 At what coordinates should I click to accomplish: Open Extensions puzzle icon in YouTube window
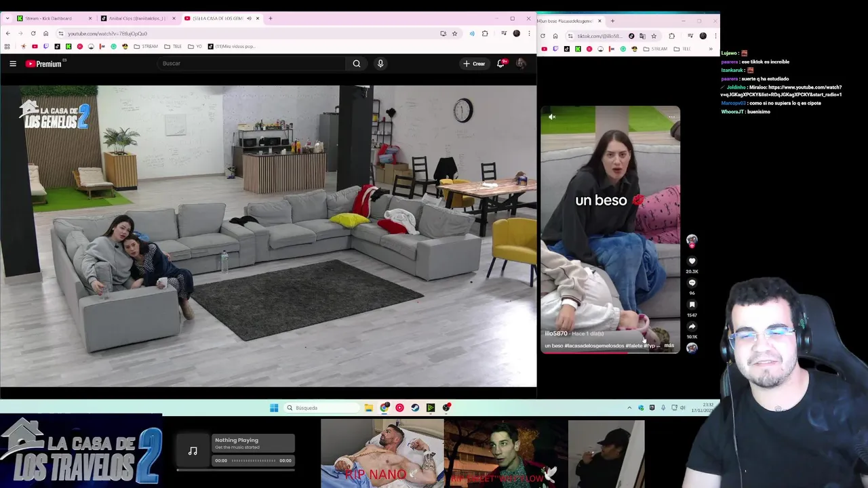pos(485,33)
